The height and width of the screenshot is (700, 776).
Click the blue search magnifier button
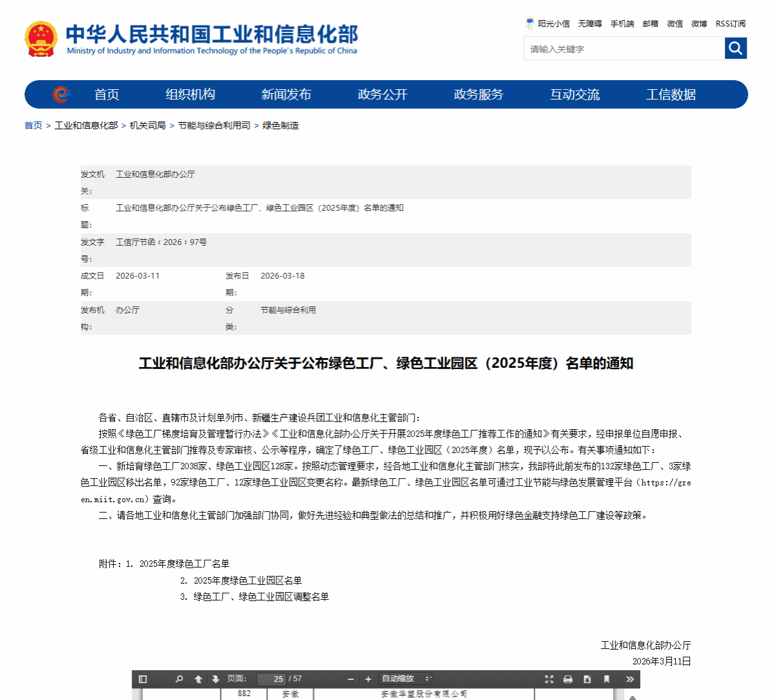(735, 48)
